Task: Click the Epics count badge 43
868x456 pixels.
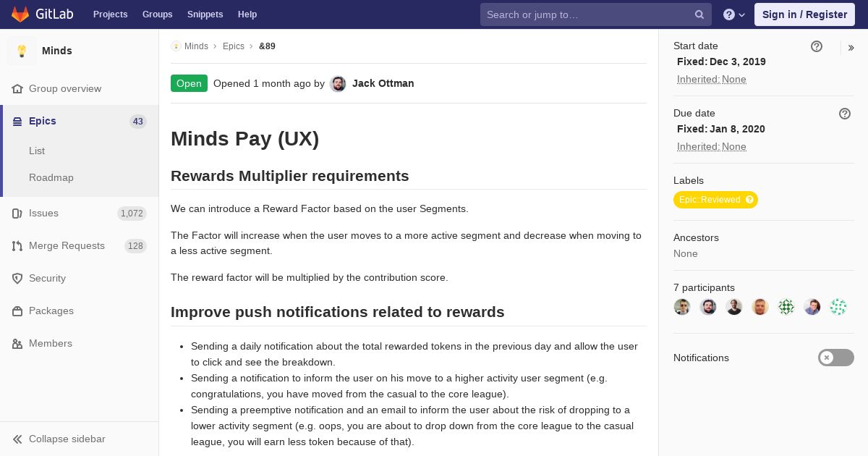Action: [138, 122]
